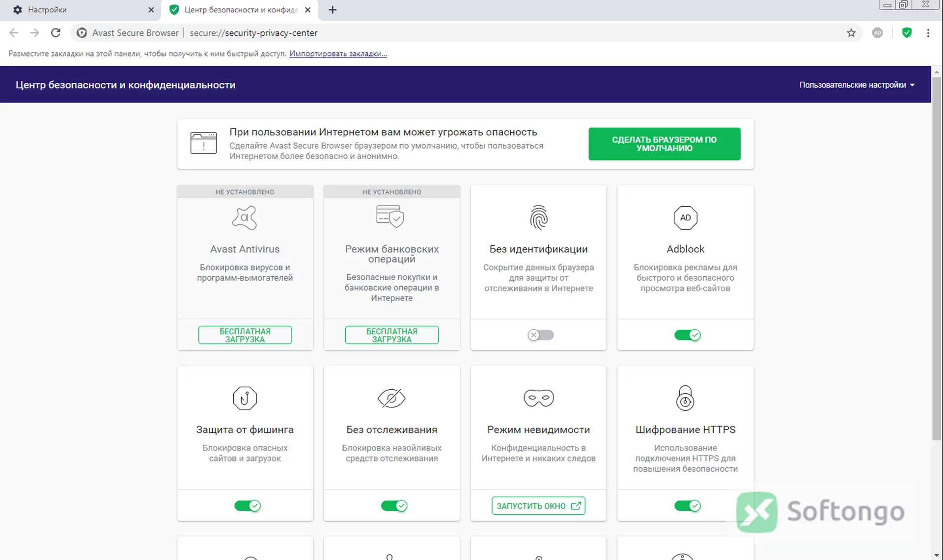Select the Центр безопасности и конфиденциальности tab
Viewport: 943px width, 560px height.
pos(240,10)
